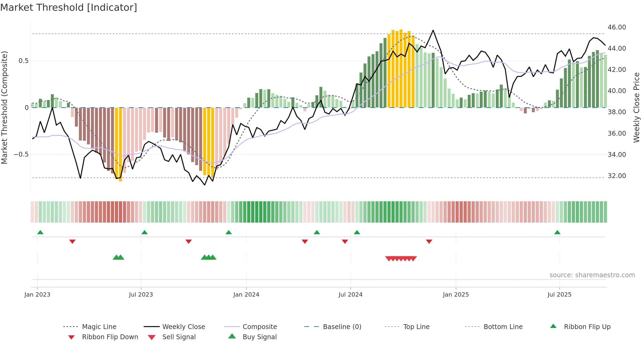
Task: Click the 0.5 composite axis label
Action: (x=24, y=61)
